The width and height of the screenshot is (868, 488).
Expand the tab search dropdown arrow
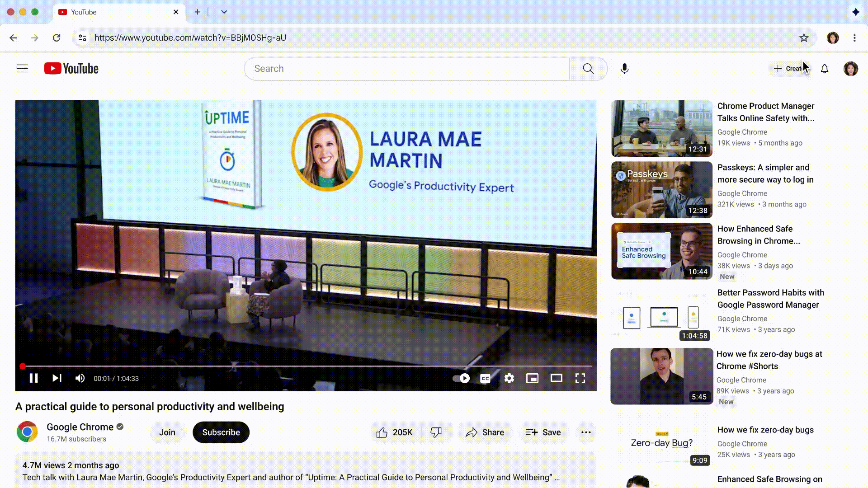click(224, 12)
